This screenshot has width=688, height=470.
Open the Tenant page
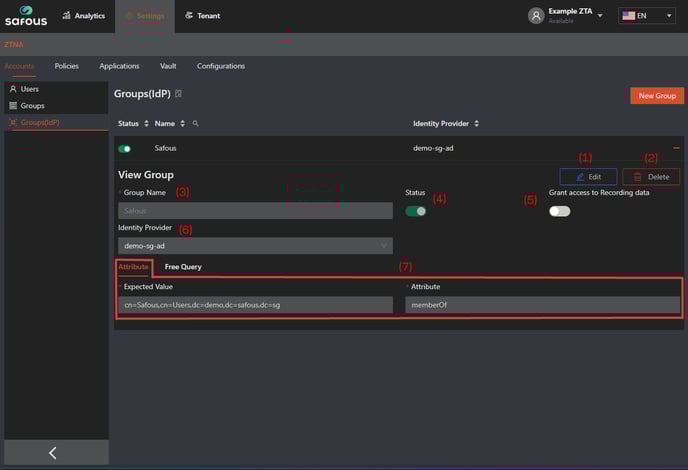coord(202,16)
